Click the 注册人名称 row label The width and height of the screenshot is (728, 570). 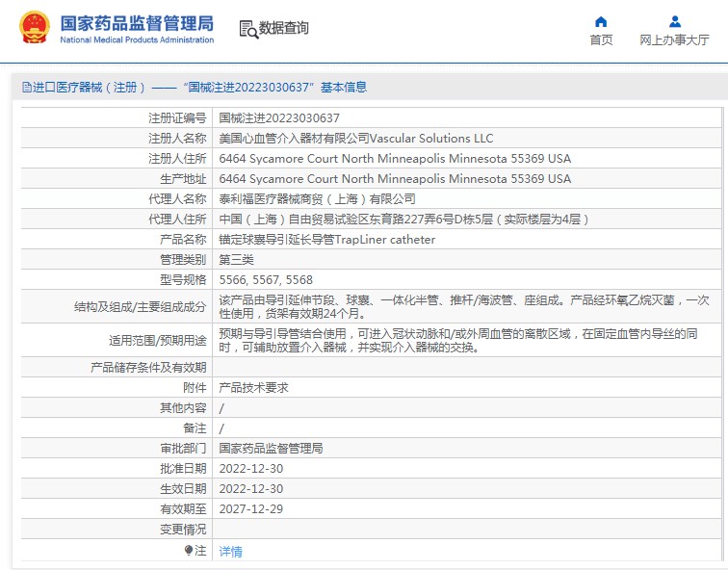(177, 139)
